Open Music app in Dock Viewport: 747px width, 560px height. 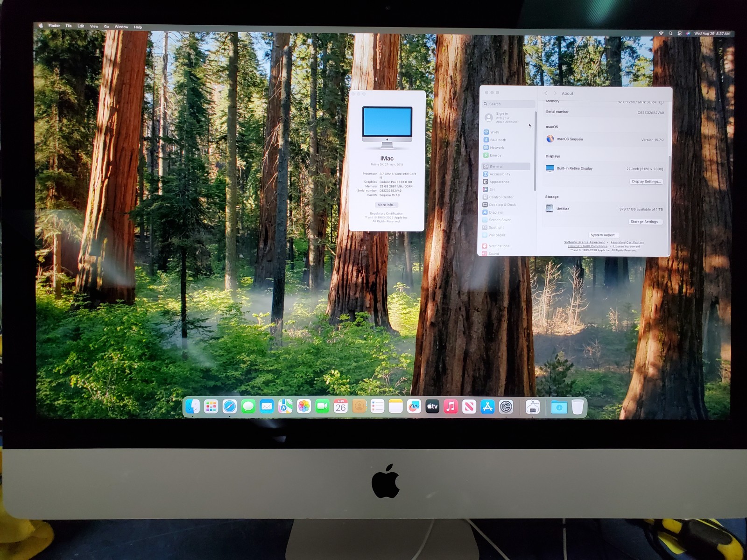click(x=451, y=406)
